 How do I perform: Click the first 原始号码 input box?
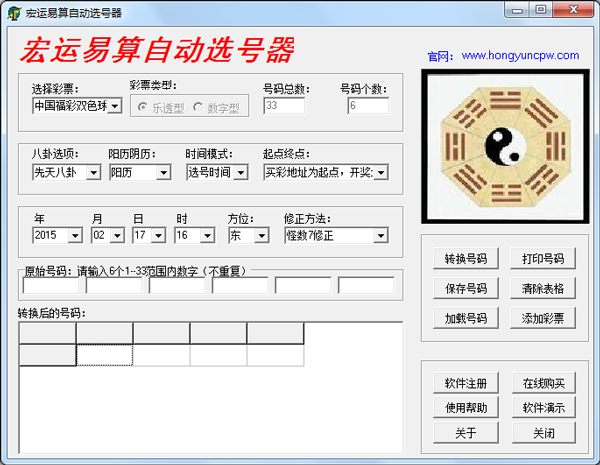[x=51, y=286]
